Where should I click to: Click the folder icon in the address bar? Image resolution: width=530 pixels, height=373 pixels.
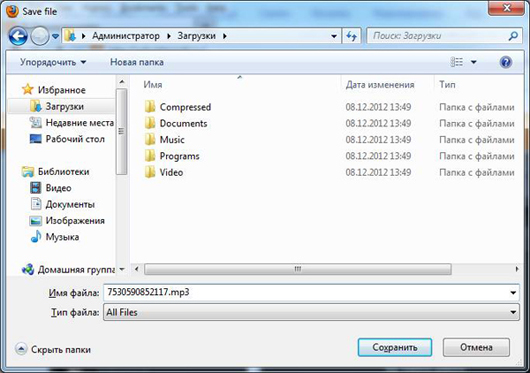pyautogui.click(x=70, y=35)
